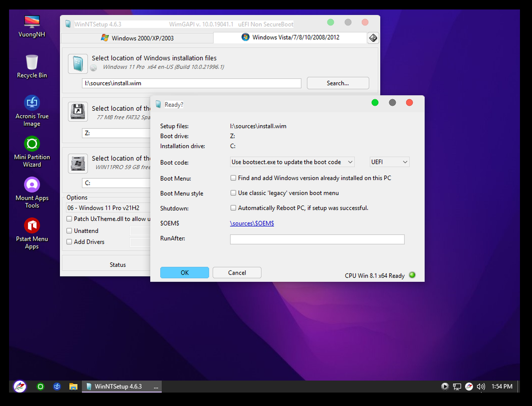Image resolution: width=532 pixels, height=406 pixels.
Task: Switch to Windows Vista/7/8/10/2008/2012 tab
Action: [x=290, y=38]
